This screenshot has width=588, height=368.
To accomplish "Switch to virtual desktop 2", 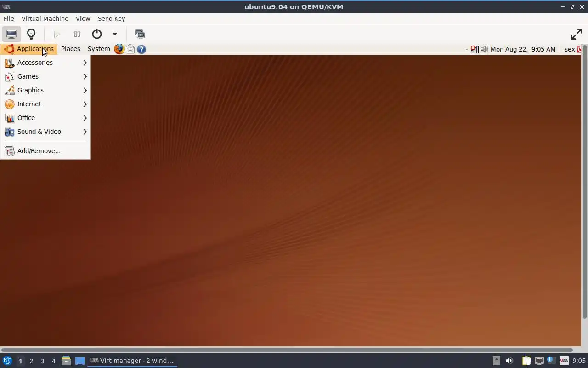I will tap(31, 361).
